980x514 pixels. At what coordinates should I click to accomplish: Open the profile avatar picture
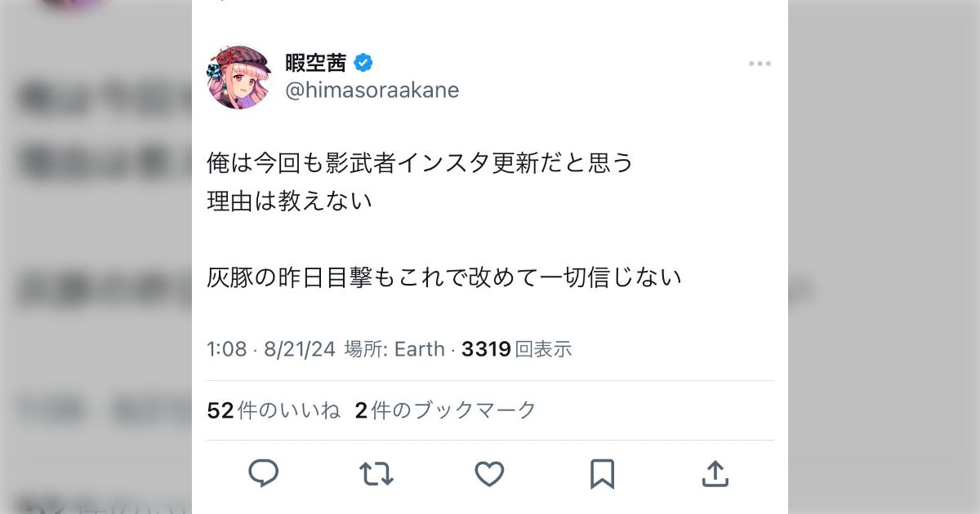[x=239, y=77]
